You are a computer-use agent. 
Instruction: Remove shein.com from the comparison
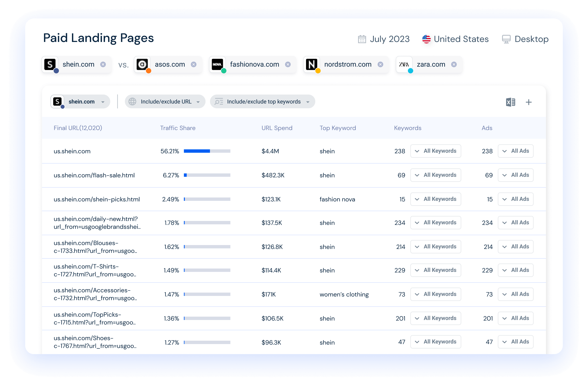coord(103,64)
